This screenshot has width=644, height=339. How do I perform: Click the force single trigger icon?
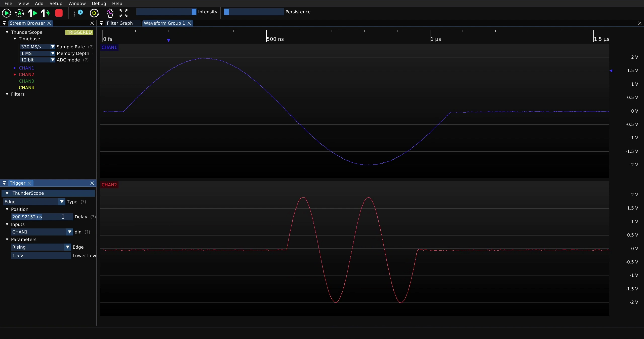[46, 13]
